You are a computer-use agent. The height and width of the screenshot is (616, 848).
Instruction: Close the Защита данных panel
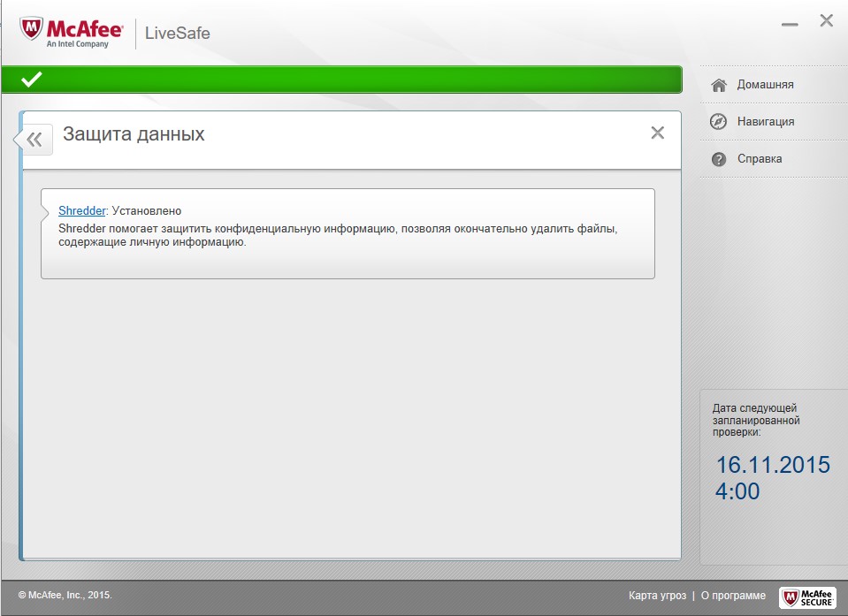click(657, 133)
